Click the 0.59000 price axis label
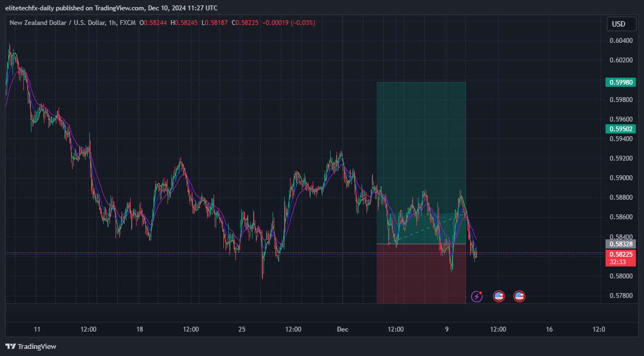This screenshot has height=356, width=644. 621,178
